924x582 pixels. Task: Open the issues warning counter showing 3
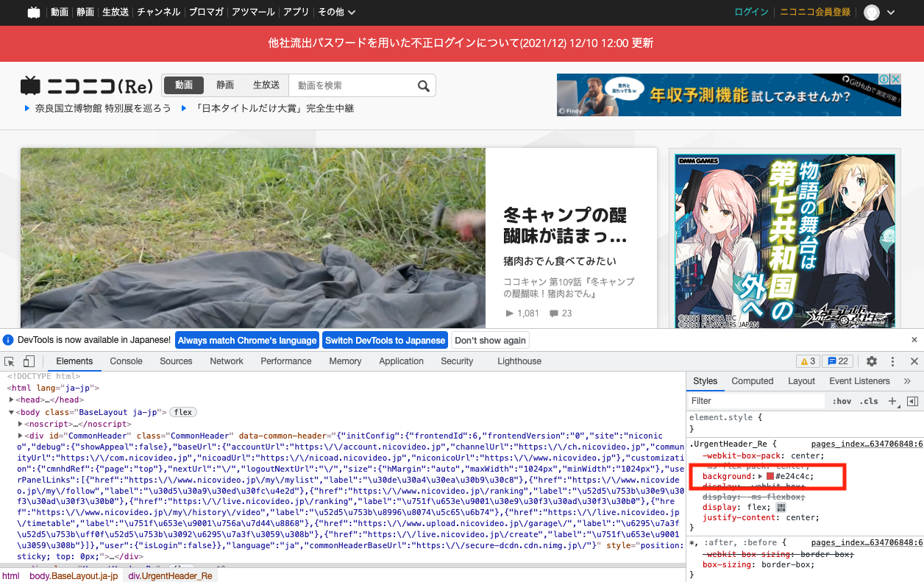click(x=807, y=361)
